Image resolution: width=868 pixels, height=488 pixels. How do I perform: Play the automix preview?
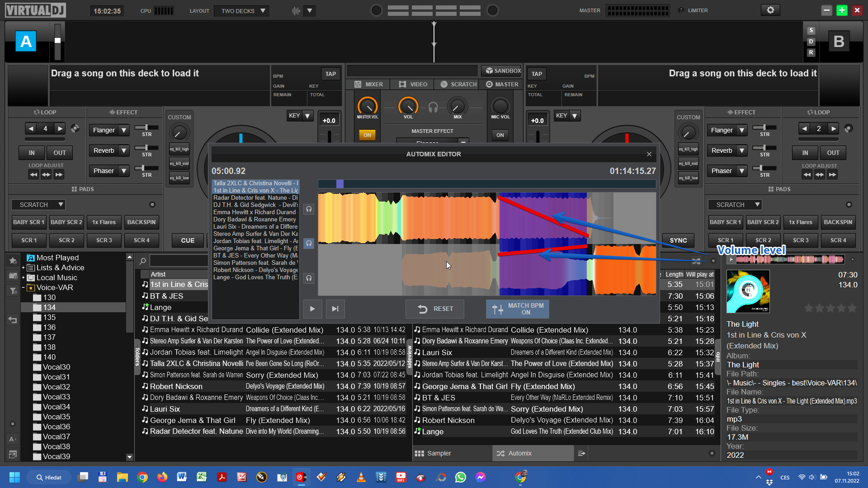click(312, 309)
